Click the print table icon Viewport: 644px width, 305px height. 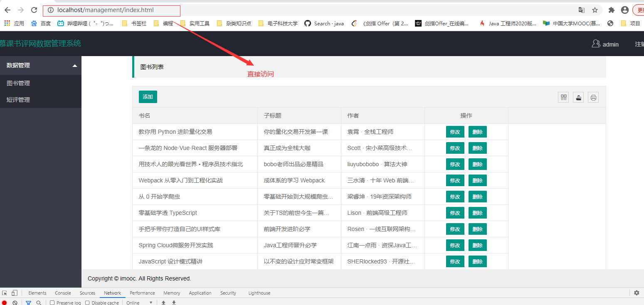[x=593, y=97]
